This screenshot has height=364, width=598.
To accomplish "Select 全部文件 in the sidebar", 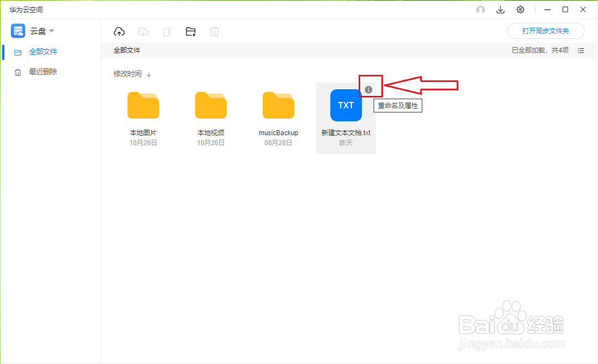I will click(x=43, y=51).
